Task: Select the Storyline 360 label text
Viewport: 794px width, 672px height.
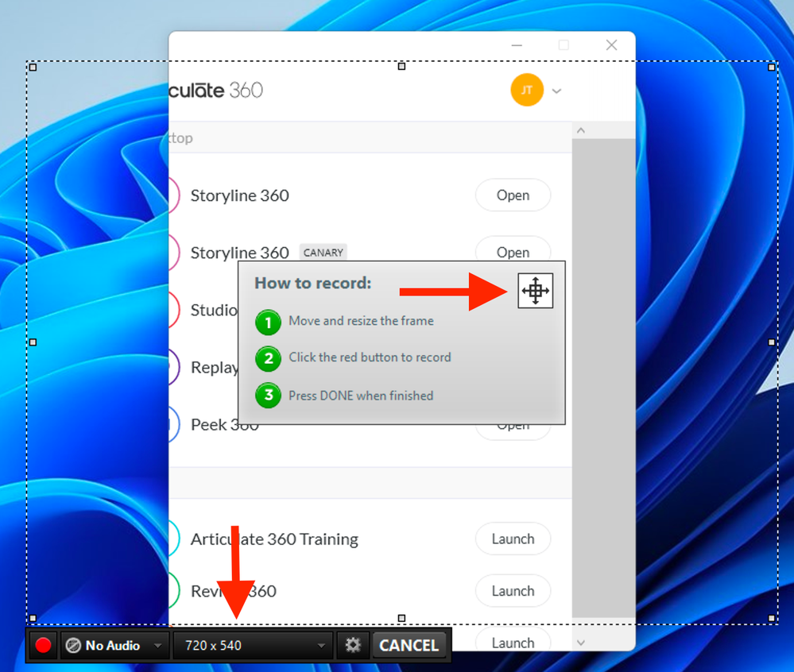Action: click(x=239, y=195)
